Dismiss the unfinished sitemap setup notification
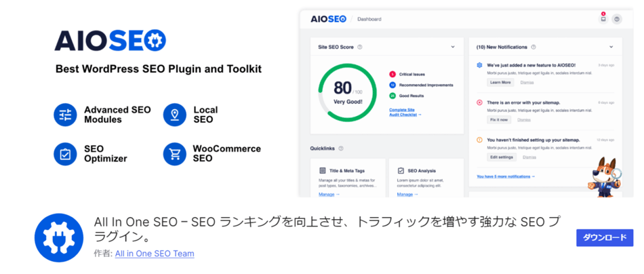 pyautogui.click(x=529, y=157)
